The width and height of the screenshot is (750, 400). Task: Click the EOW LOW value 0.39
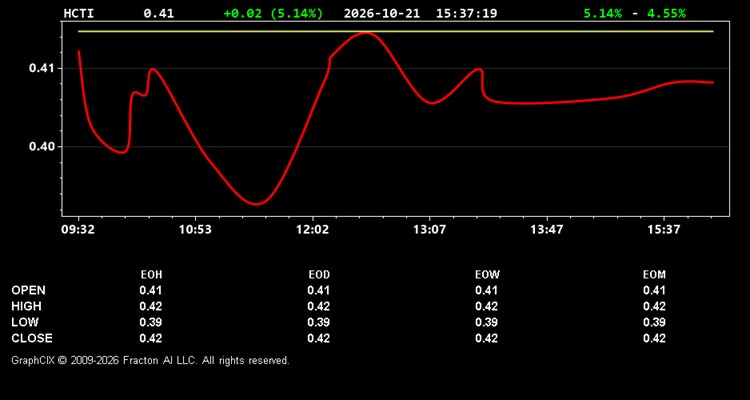click(486, 322)
